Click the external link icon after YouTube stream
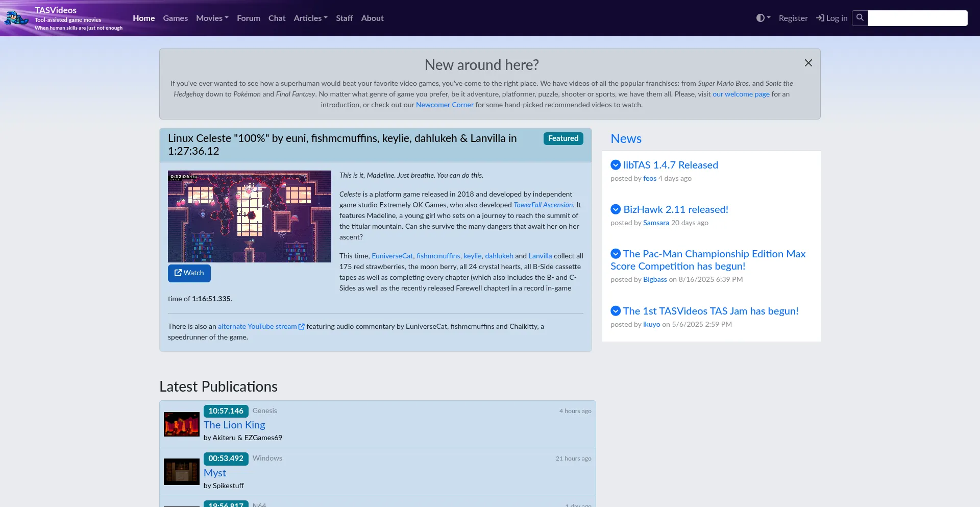 click(302, 327)
